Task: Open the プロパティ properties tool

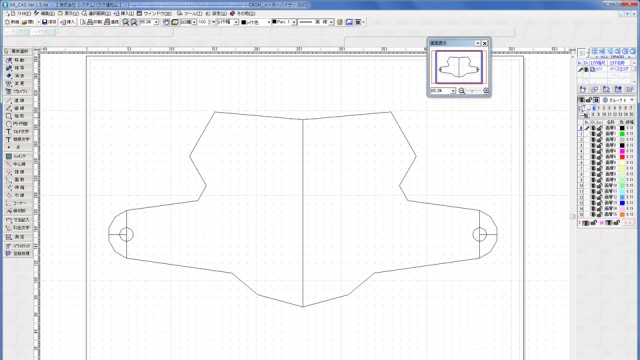Action: coord(18,91)
